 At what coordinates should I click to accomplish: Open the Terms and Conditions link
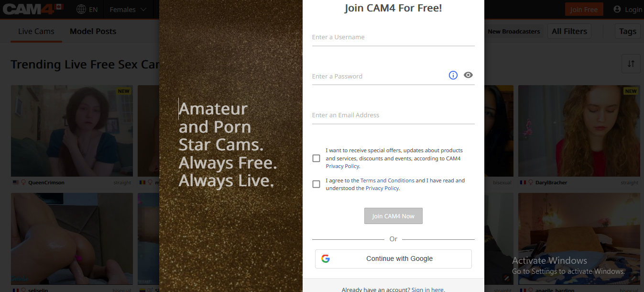coord(387,180)
